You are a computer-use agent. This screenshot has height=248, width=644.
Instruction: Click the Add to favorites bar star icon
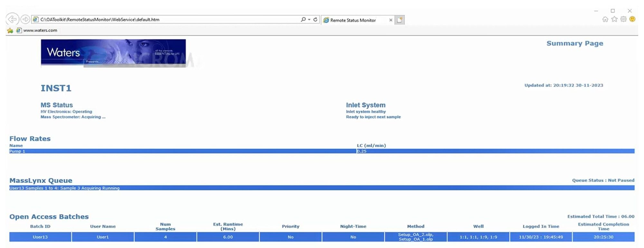point(10,30)
